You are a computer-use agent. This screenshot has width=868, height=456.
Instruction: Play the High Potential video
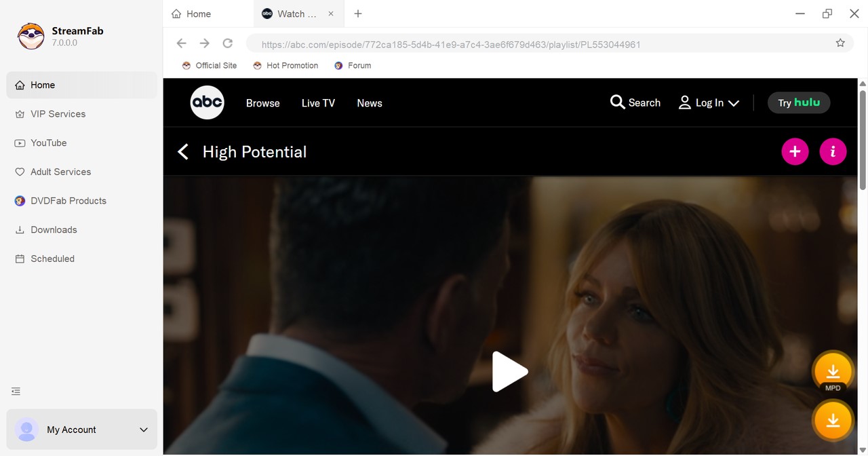click(509, 371)
